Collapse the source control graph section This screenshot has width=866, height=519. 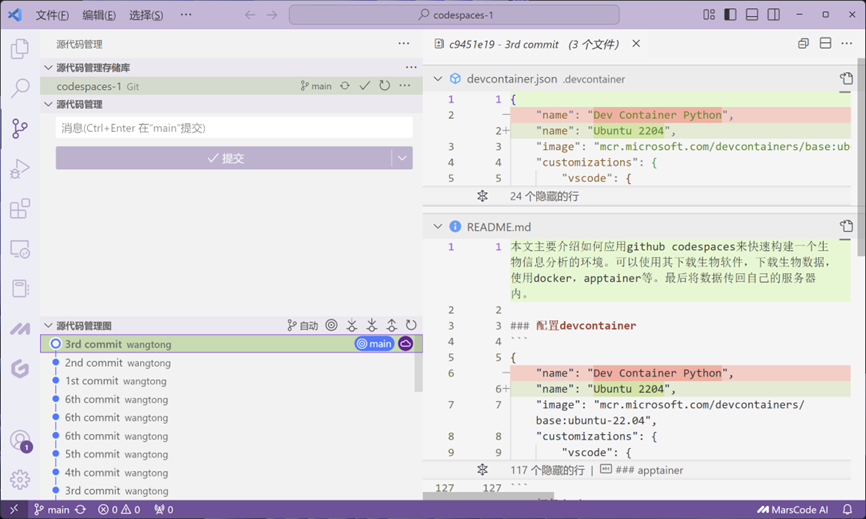(49, 326)
